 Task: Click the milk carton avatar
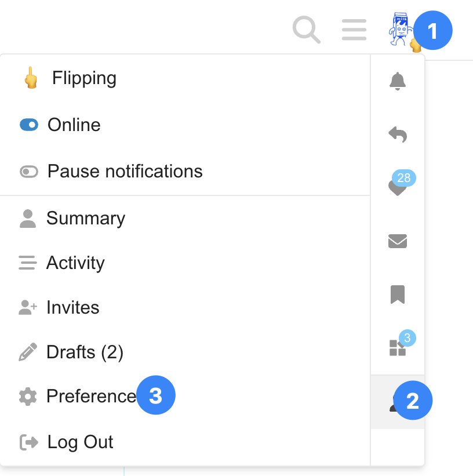coord(401,30)
